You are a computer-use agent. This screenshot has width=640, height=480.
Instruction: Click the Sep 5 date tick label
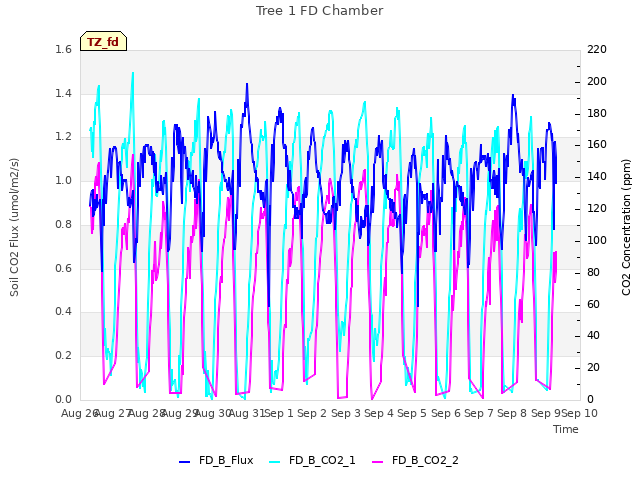412,413
